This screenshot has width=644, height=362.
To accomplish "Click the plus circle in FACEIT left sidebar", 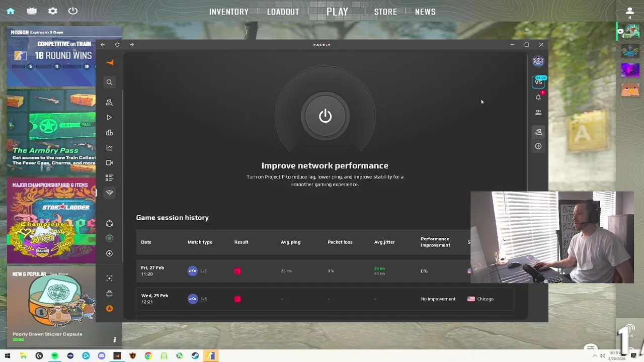I will click(109, 253).
